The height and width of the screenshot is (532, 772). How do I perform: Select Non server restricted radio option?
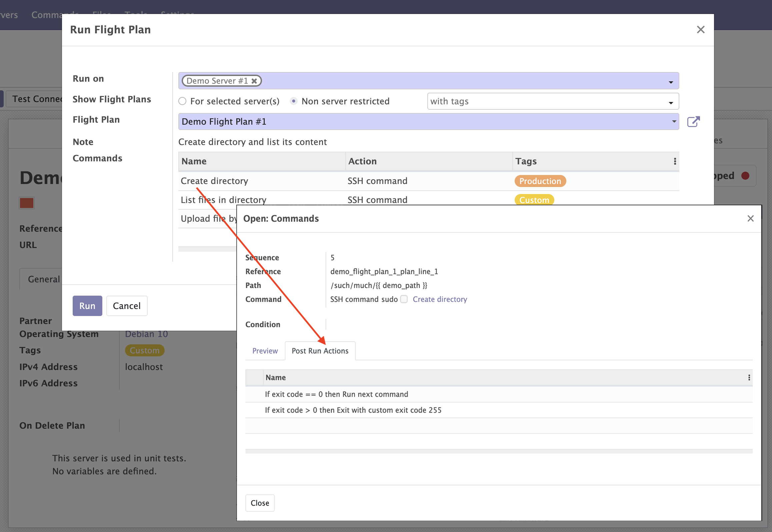[x=293, y=101]
